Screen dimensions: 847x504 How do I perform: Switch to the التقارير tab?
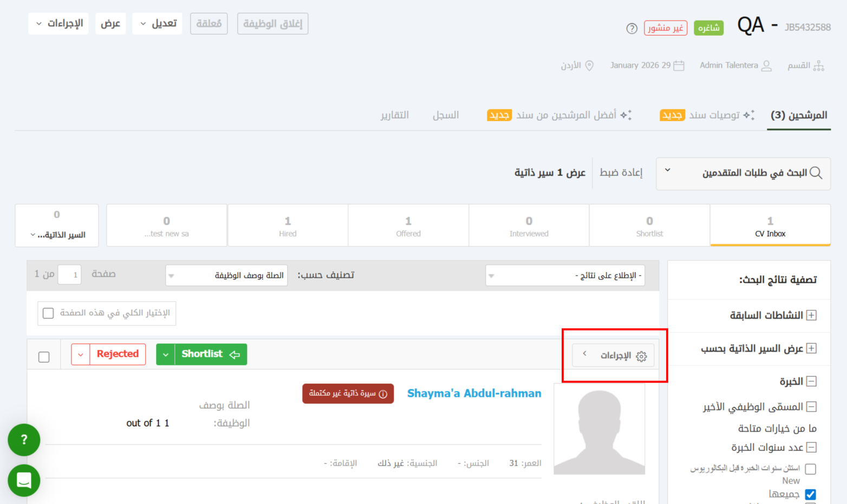394,115
